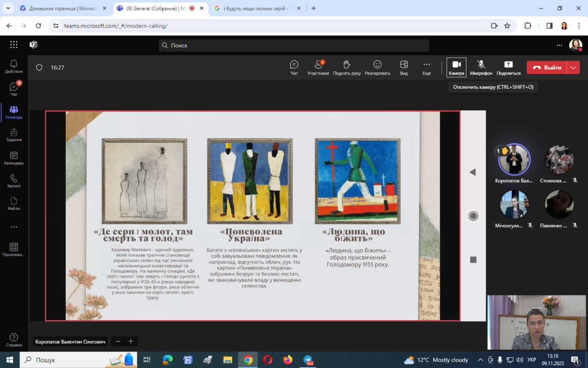Zoom in shared content with plus button

coord(131,341)
